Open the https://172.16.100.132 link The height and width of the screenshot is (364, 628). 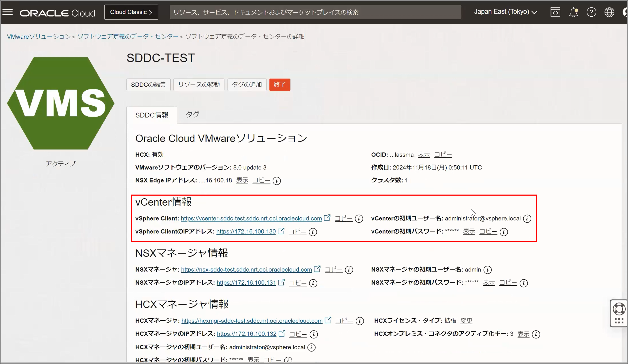pyautogui.click(x=247, y=334)
